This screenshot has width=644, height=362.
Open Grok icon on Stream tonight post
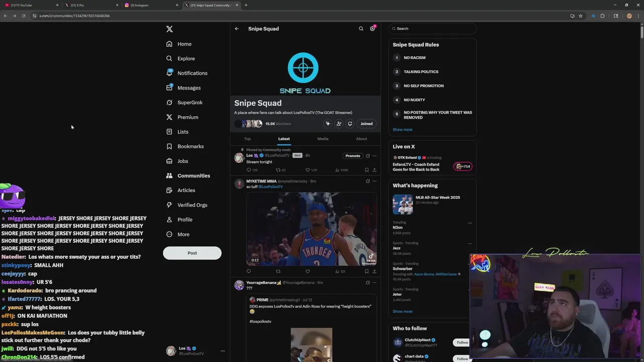point(368,156)
